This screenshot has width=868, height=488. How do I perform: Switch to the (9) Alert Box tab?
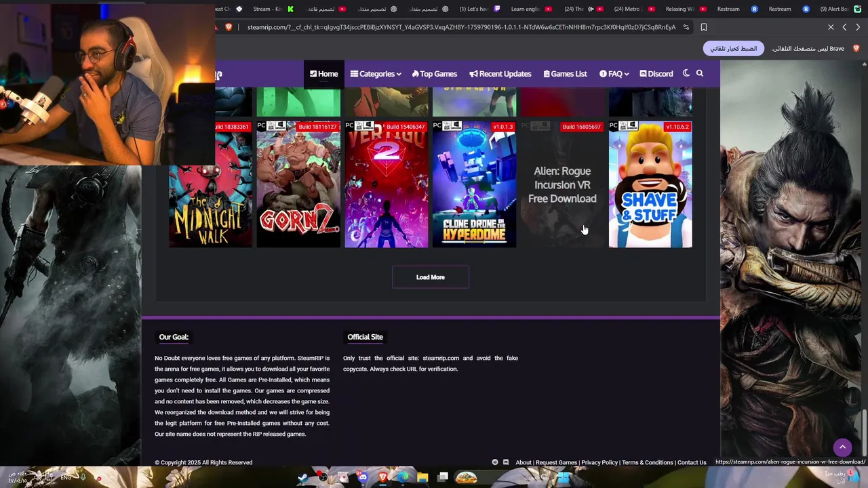840,9
